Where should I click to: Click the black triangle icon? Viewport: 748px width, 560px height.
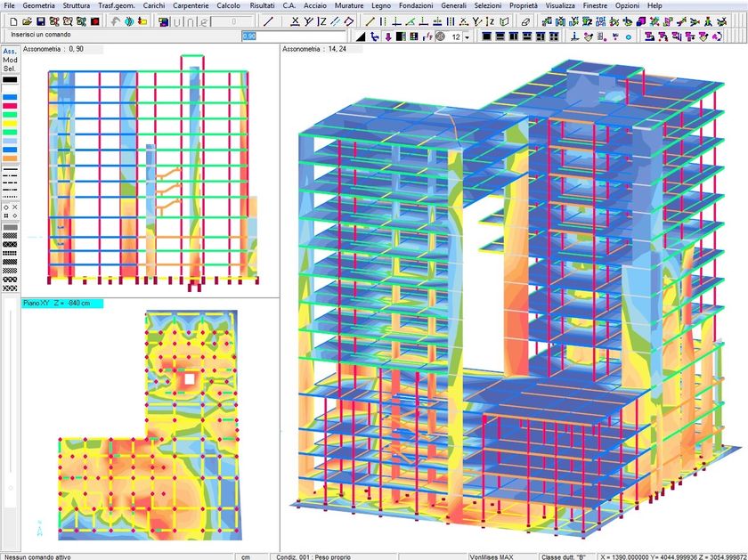click(362, 37)
